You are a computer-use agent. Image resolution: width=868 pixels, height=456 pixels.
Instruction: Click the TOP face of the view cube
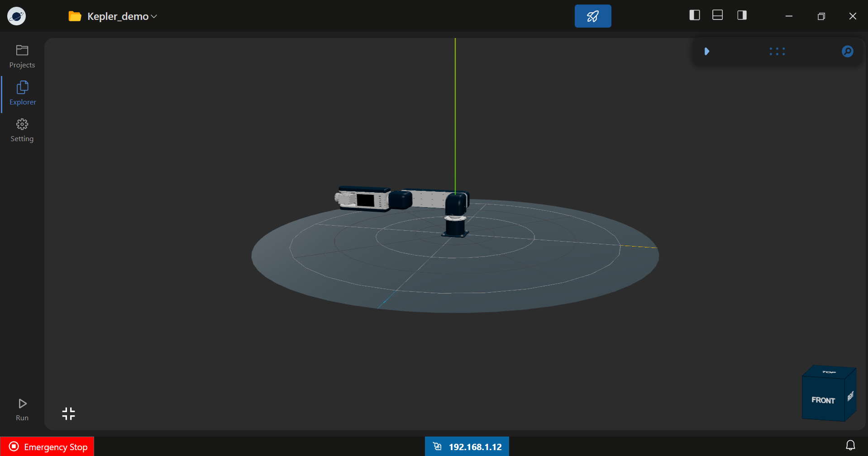point(829,372)
